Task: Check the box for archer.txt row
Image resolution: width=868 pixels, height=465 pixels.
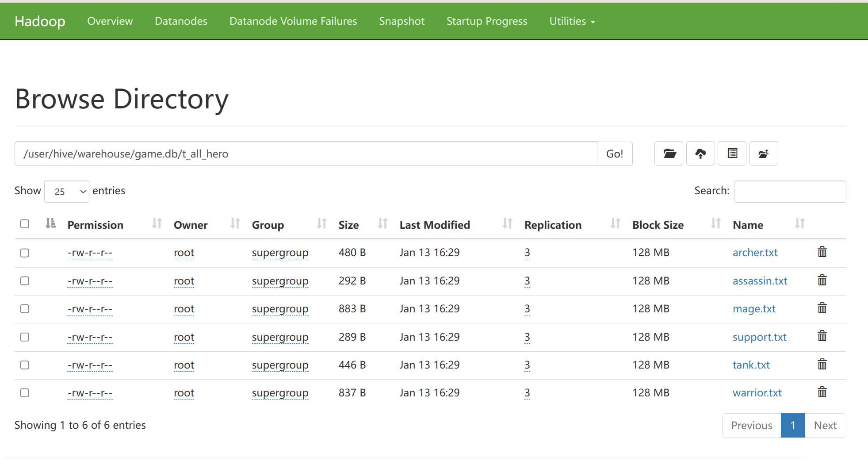Action: click(25, 253)
